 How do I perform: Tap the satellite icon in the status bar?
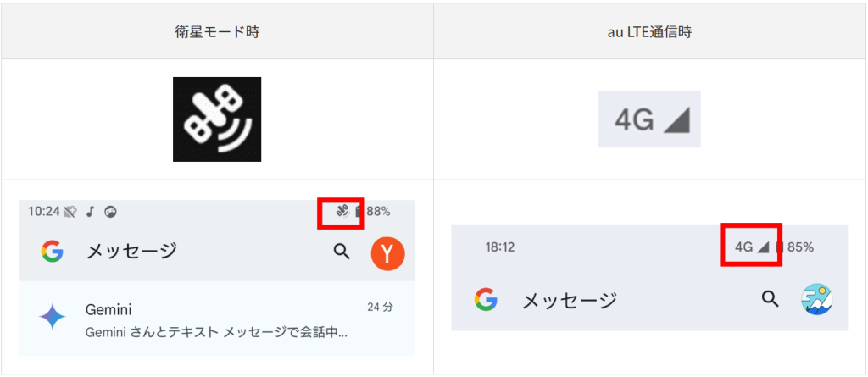tap(342, 212)
